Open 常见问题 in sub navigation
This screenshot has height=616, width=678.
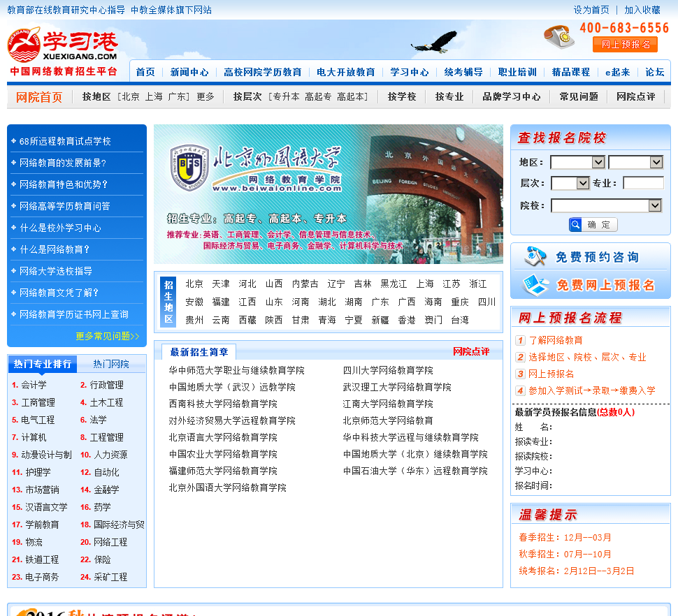point(579,97)
